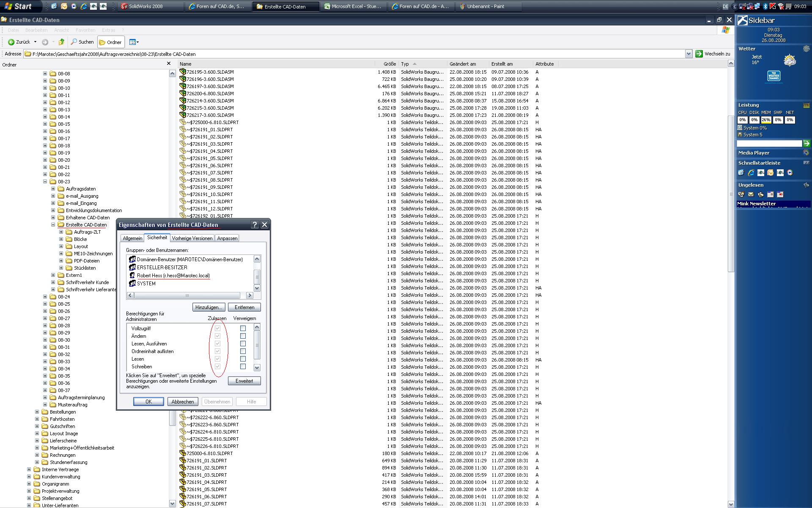The width and height of the screenshot is (812, 508).
Task: Toggle the Ordner folder pane button
Action: tap(110, 42)
